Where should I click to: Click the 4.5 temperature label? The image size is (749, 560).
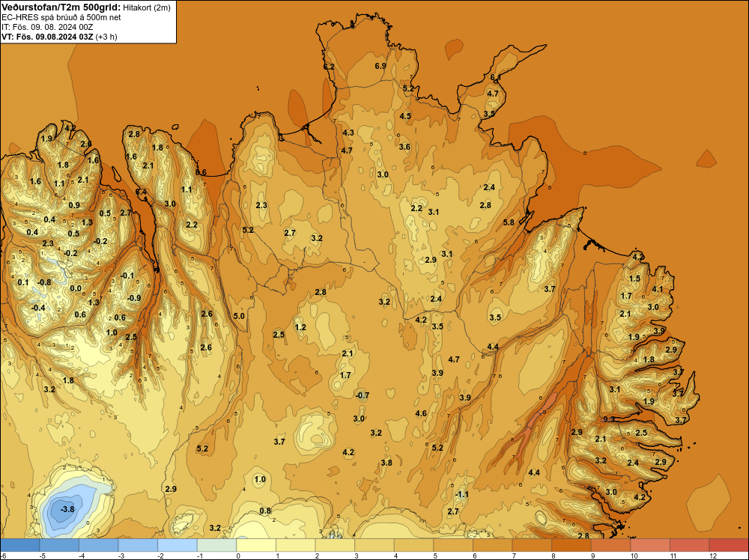point(405,116)
